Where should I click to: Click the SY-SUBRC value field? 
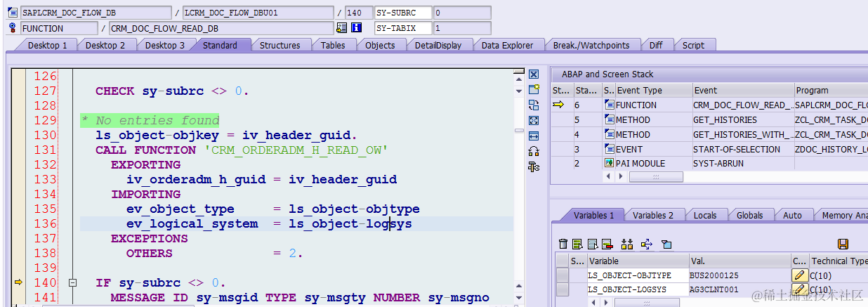coord(461,13)
